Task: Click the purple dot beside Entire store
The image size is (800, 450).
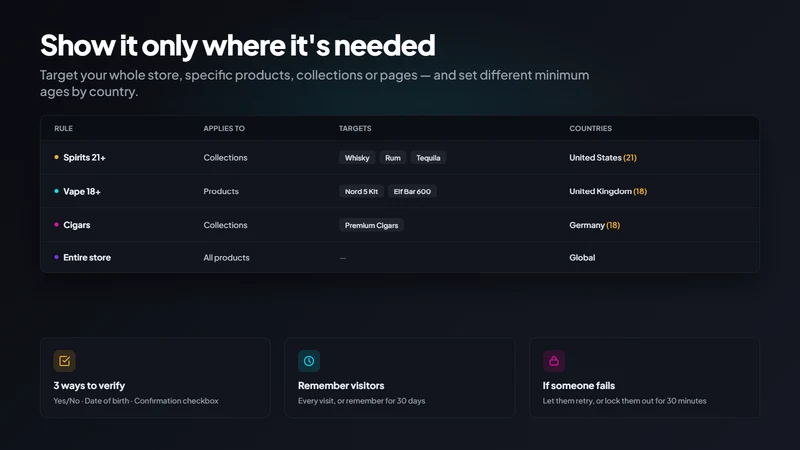Action: point(56,257)
